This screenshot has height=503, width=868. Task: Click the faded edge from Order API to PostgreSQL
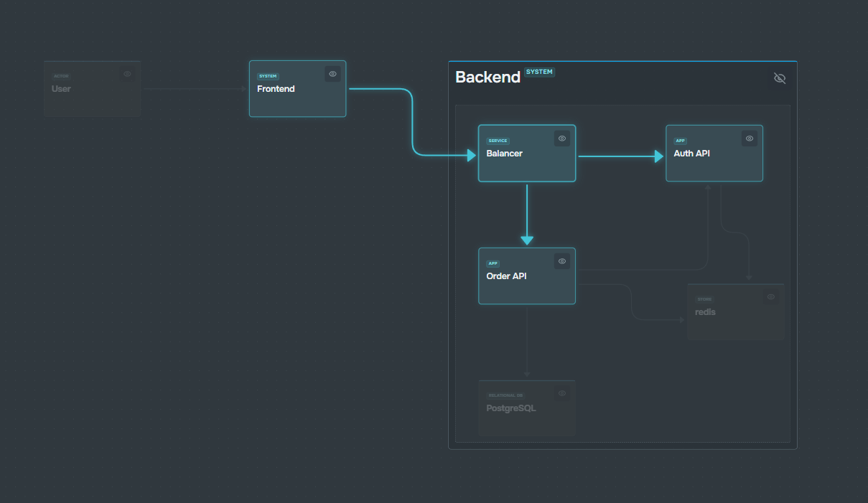pos(527,342)
